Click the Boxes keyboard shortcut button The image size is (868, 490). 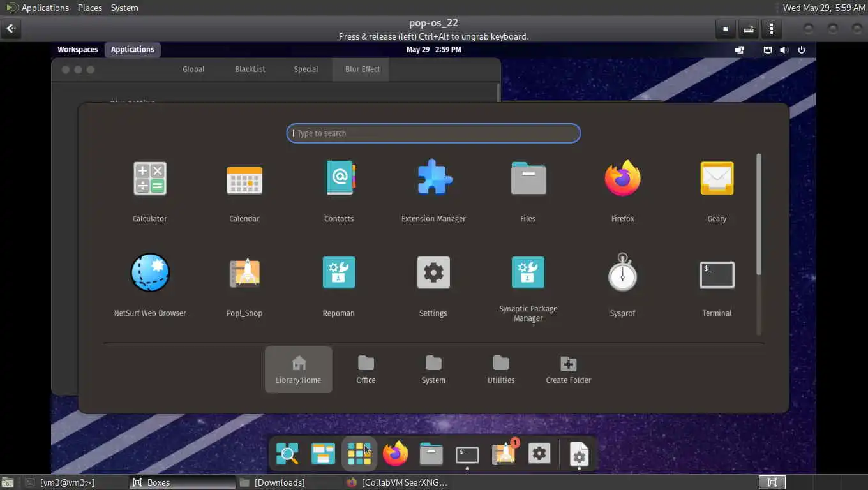tap(749, 29)
